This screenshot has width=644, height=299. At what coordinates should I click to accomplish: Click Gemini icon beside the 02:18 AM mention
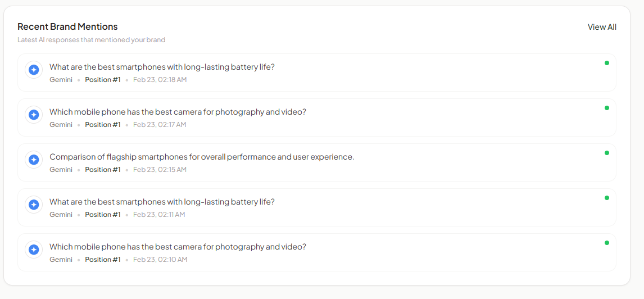(34, 70)
